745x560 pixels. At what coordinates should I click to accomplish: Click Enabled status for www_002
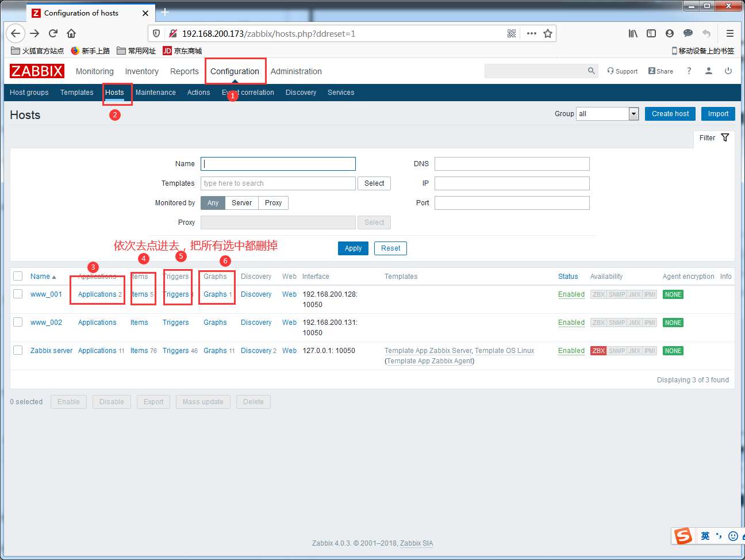pyautogui.click(x=571, y=323)
